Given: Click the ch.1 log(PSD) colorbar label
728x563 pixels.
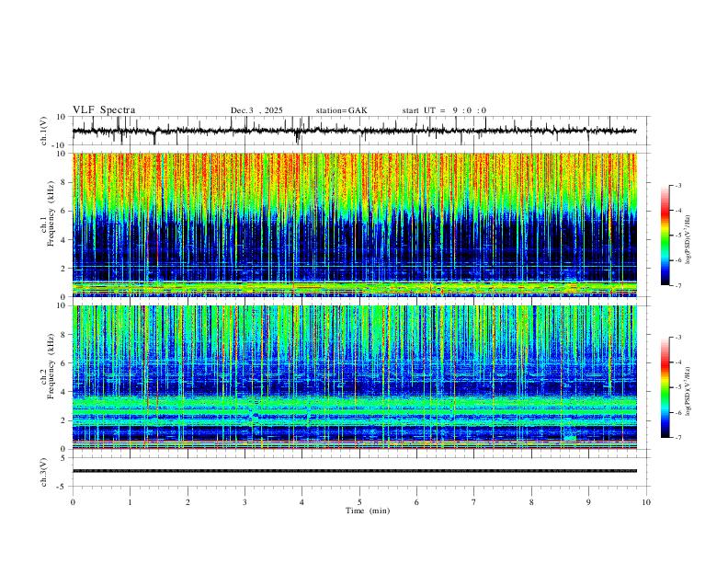Looking at the screenshot, I should [x=688, y=239].
